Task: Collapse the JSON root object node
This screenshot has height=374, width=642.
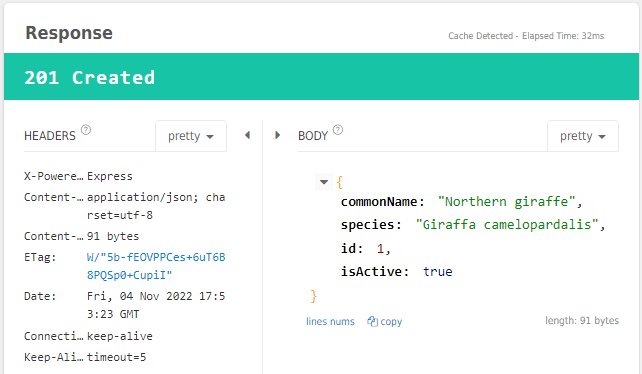Action: pyautogui.click(x=324, y=182)
